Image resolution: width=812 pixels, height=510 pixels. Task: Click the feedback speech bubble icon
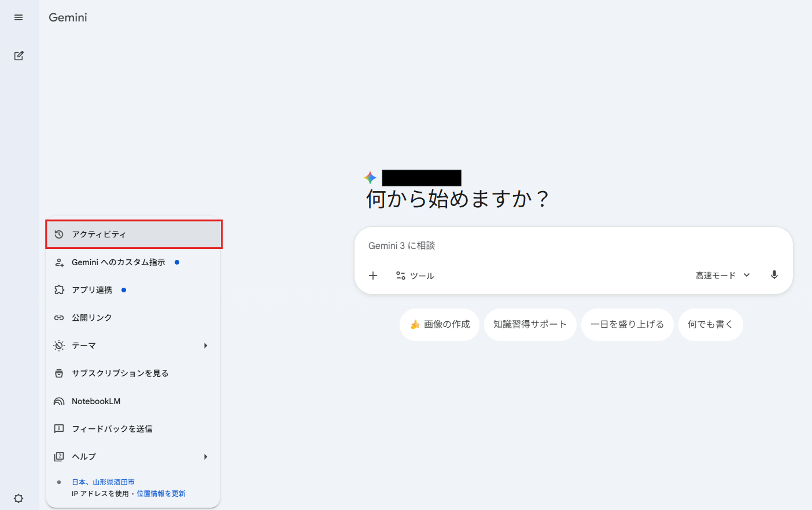(x=59, y=429)
